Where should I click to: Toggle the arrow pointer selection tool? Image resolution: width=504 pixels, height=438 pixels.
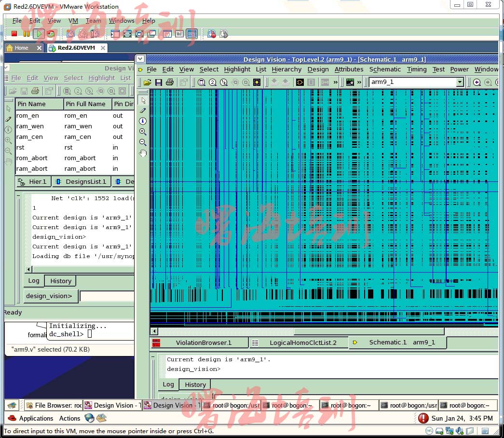click(x=143, y=100)
